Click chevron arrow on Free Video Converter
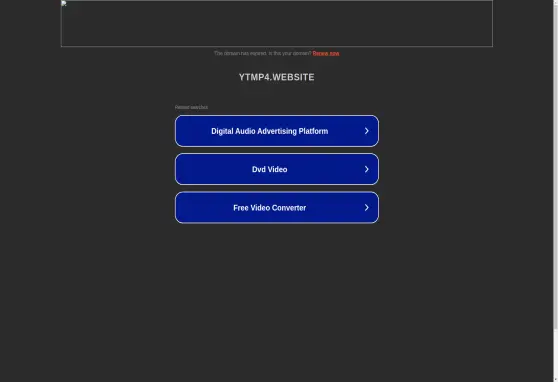The image size is (558, 382). (x=367, y=208)
